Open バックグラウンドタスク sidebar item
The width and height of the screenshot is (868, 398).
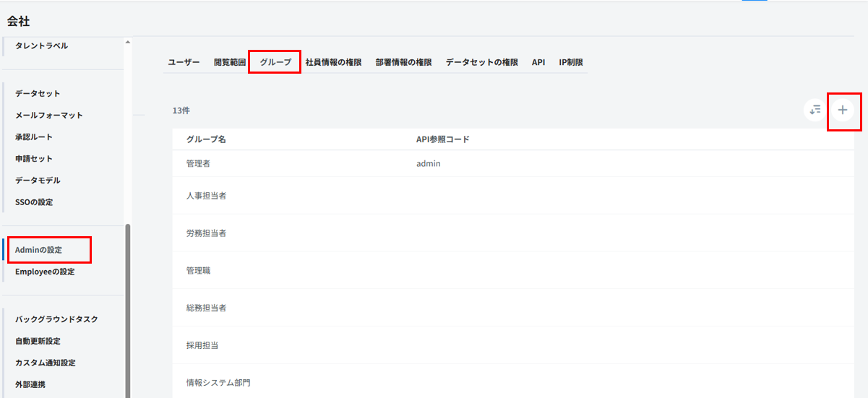pyautogui.click(x=56, y=319)
